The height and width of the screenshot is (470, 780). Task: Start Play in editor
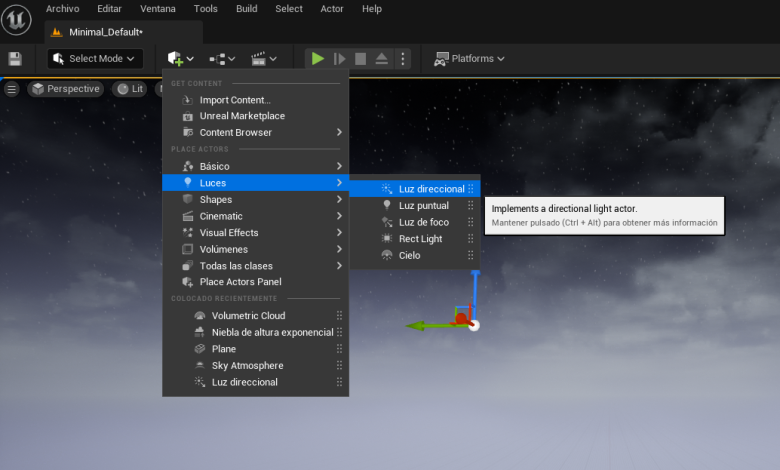pyautogui.click(x=317, y=59)
